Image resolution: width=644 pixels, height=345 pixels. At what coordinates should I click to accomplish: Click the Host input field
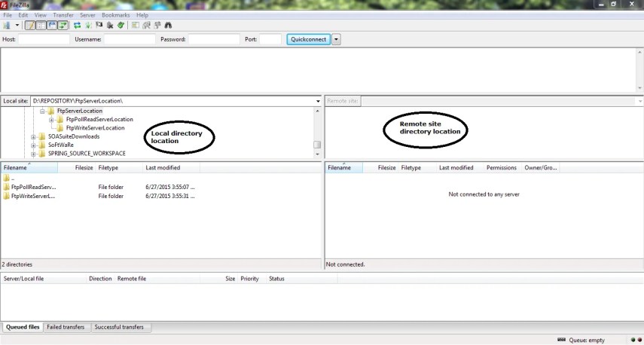[44, 39]
